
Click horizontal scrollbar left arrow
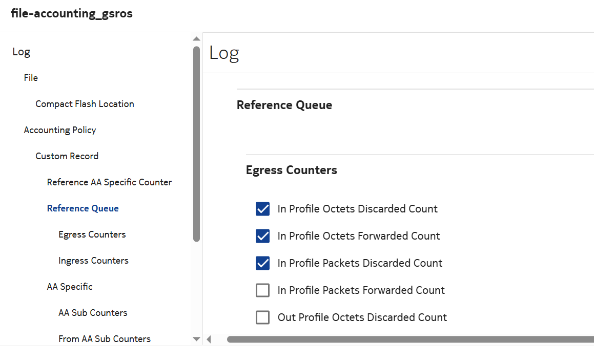209,339
